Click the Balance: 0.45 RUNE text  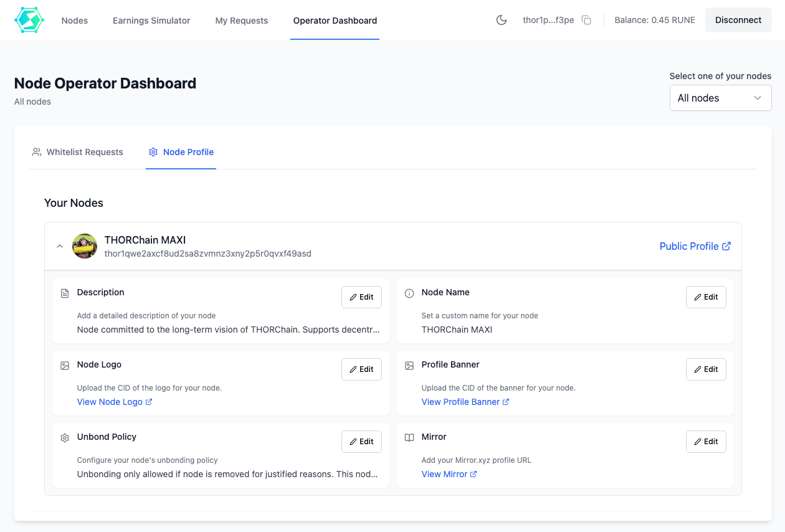pyautogui.click(x=655, y=21)
